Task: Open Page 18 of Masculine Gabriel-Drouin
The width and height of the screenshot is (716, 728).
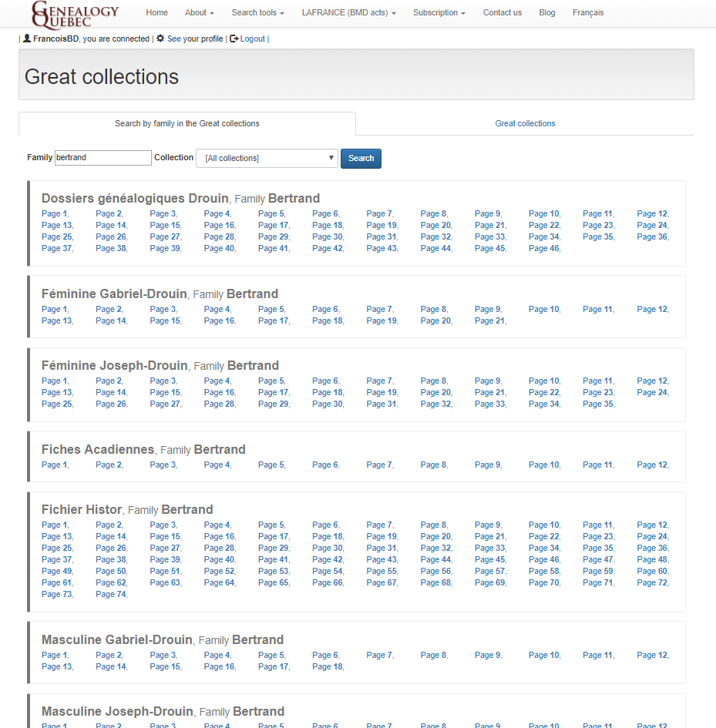Action: [x=328, y=666]
